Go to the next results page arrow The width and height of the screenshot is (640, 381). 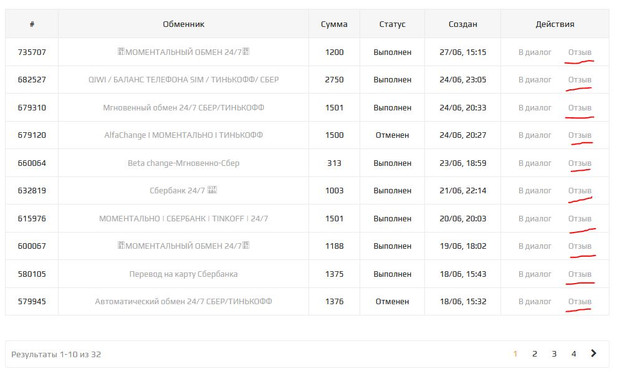point(593,354)
